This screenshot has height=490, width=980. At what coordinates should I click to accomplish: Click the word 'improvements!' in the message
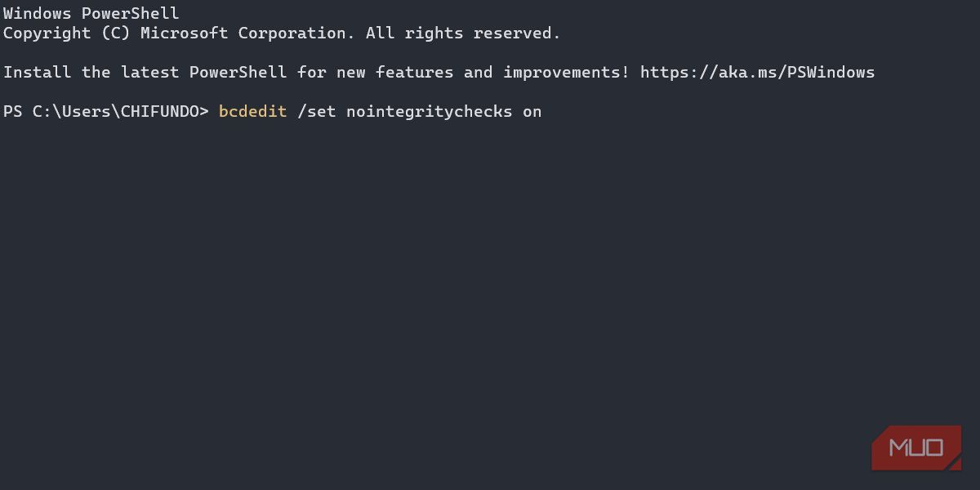(x=566, y=73)
